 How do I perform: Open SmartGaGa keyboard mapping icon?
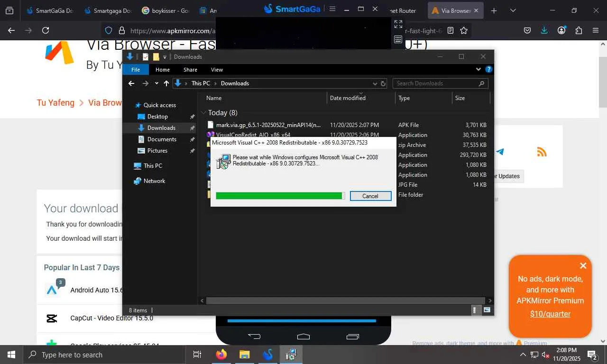click(398, 39)
